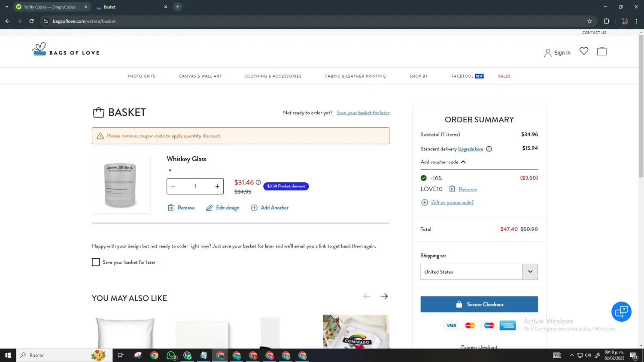Click the Bags of Love logo

pos(66,50)
